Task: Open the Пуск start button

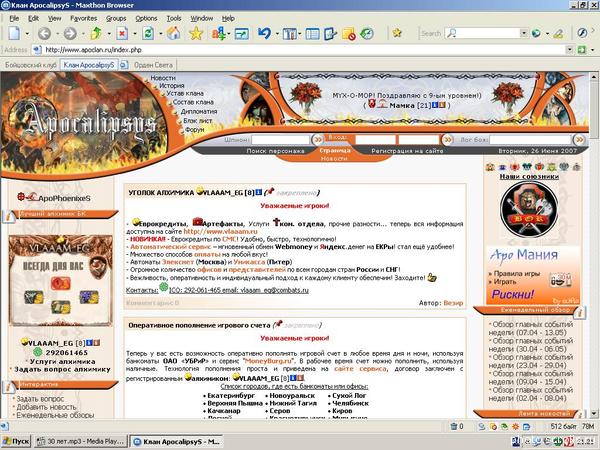Action: pyautogui.click(x=16, y=442)
